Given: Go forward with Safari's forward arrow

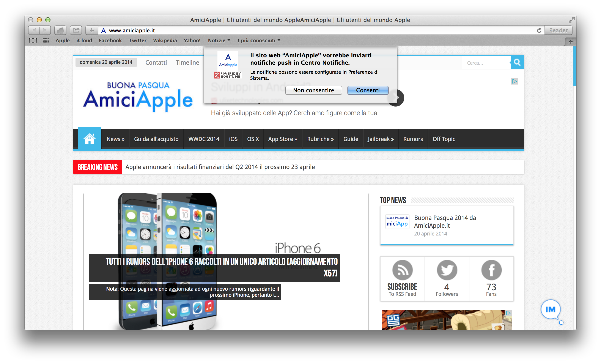Looking at the screenshot, I should (45, 30).
